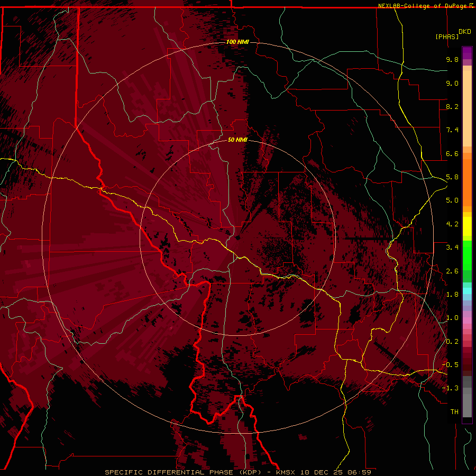Click the orange segment of the color bar

point(467,182)
